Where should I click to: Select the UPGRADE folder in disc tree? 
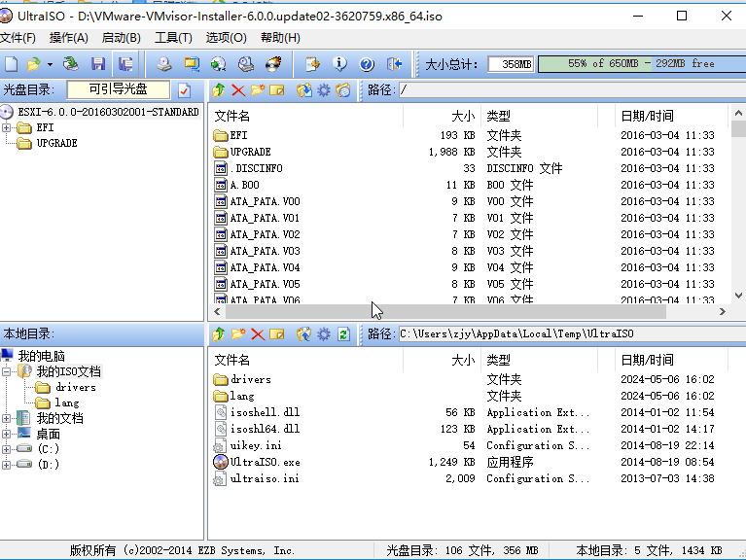click(x=56, y=143)
